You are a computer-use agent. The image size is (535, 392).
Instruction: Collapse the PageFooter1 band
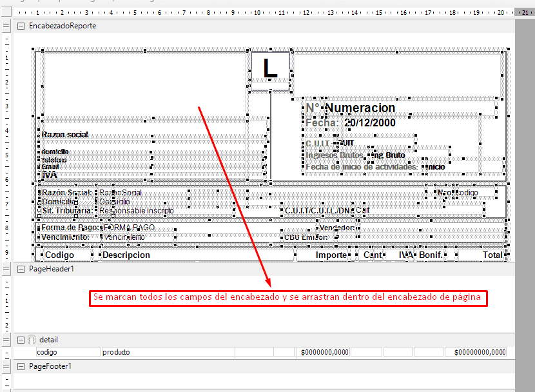21,366
